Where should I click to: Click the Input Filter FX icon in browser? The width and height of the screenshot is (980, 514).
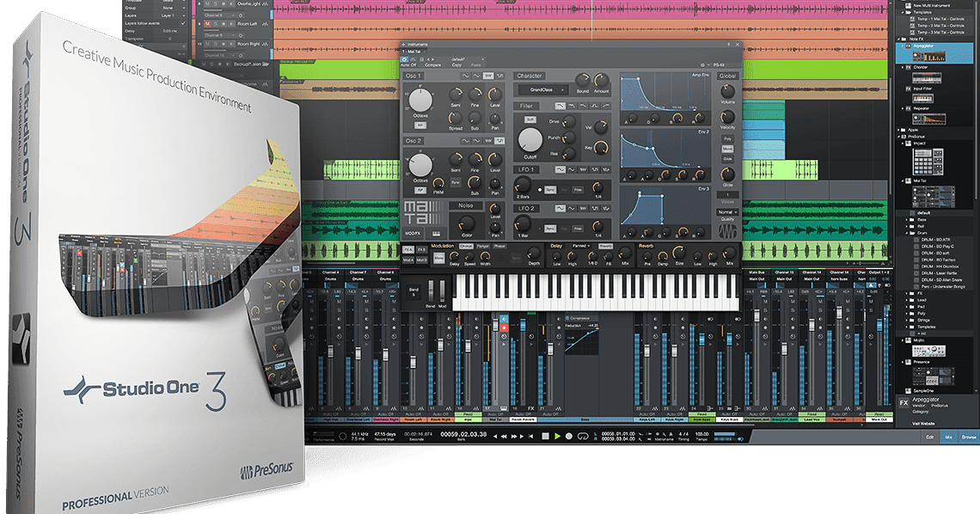pos(908,89)
